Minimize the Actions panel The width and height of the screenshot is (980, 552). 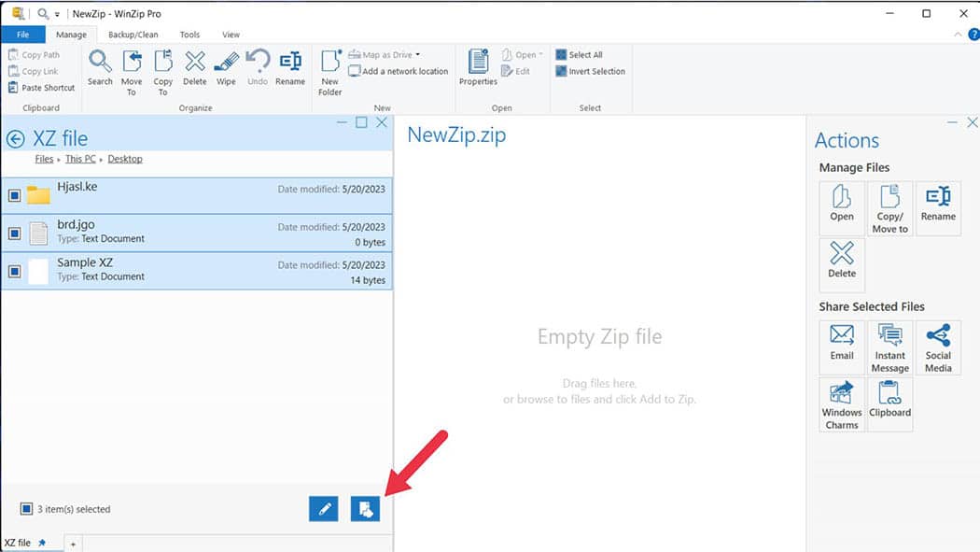click(952, 122)
